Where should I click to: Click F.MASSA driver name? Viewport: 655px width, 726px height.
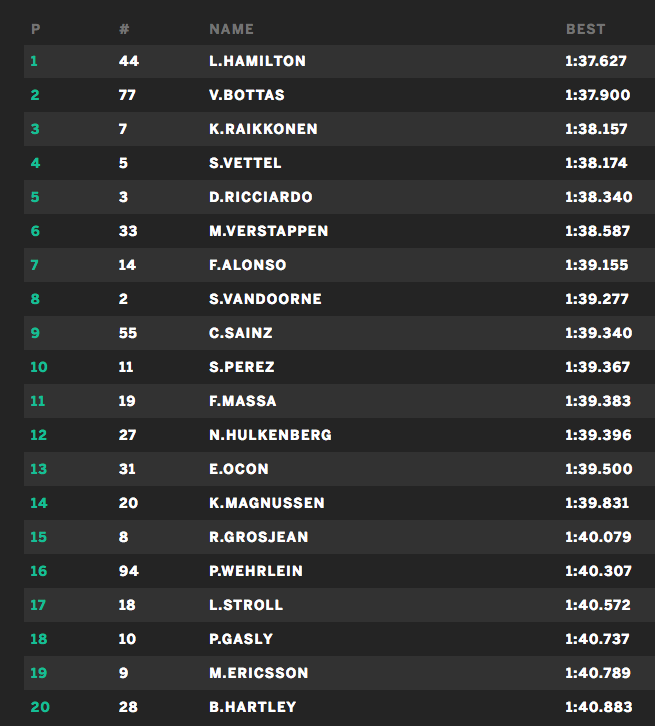[243, 401]
